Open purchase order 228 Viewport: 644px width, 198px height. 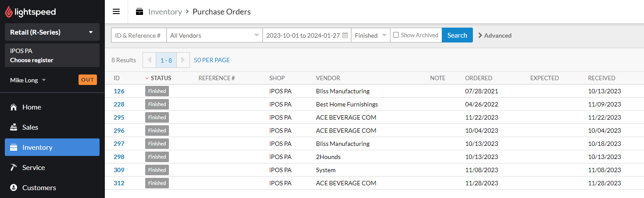[119, 104]
